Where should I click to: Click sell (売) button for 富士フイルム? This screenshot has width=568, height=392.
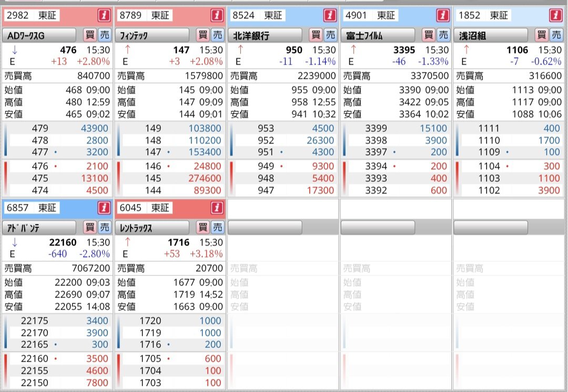[444, 35]
